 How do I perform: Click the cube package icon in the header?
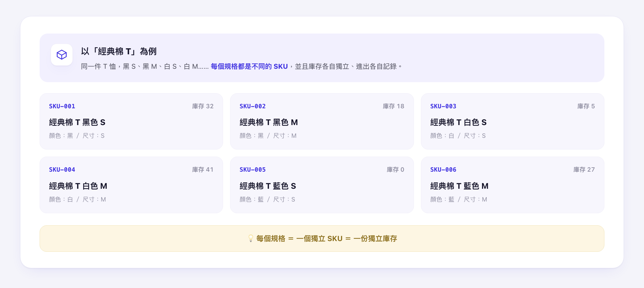pyautogui.click(x=62, y=55)
